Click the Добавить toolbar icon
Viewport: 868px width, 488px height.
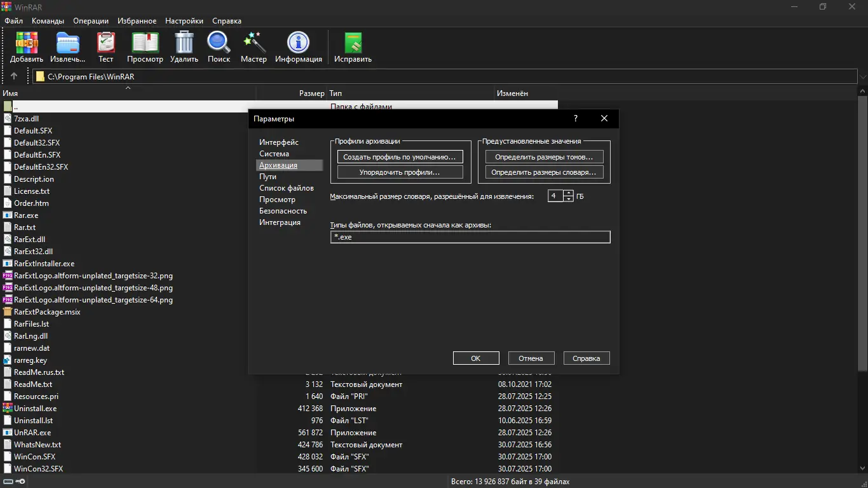[x=27, y=43]
